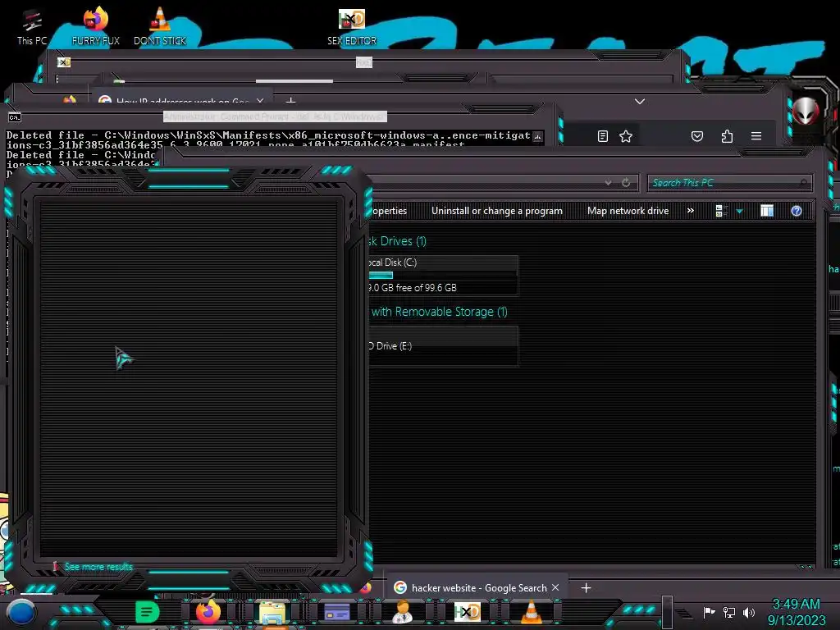Select the Local Disk (C:) drive
This screenshot has height=630, width=840.
pyautogui.click(x=443, y=275)
